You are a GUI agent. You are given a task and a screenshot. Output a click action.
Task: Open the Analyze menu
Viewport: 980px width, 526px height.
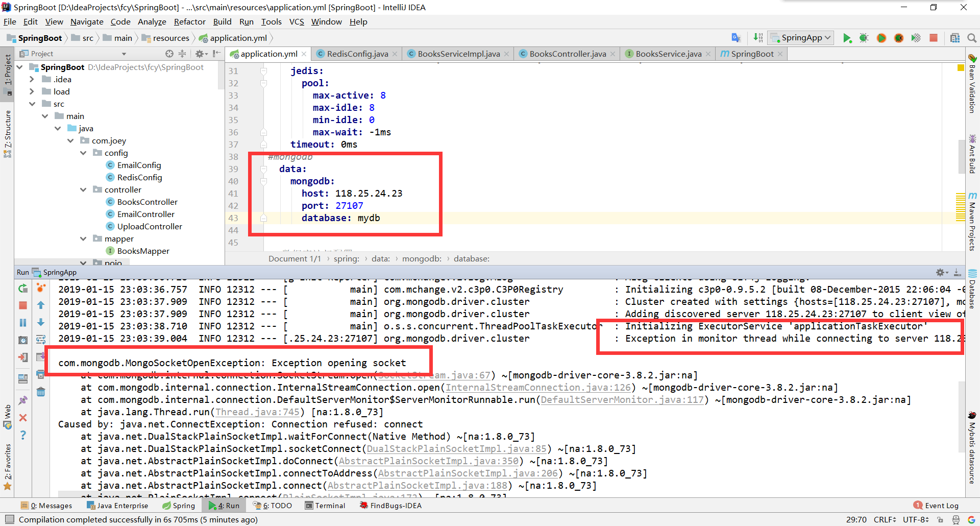(x=152, y=21)
